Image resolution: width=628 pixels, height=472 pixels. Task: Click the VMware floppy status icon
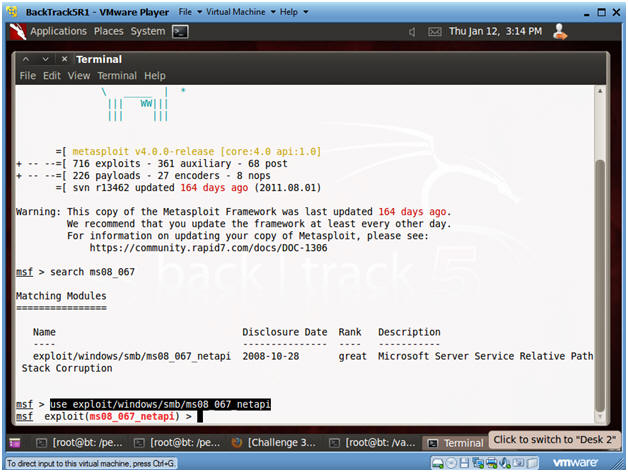[464, 463]
